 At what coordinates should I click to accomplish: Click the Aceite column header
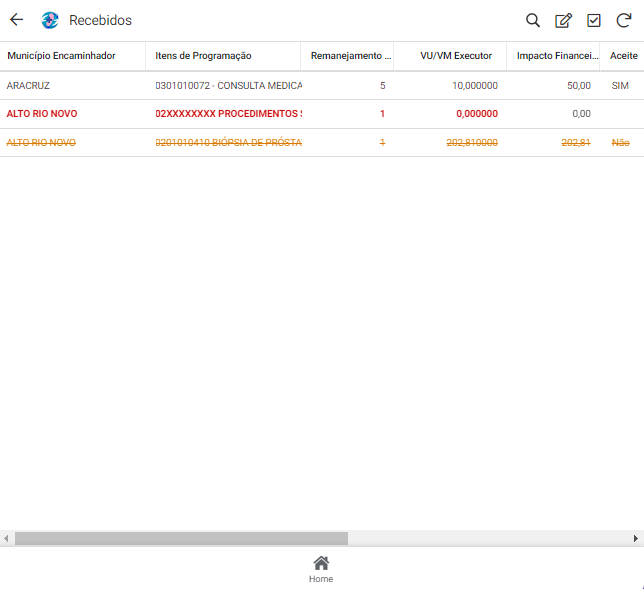(623, 56)
